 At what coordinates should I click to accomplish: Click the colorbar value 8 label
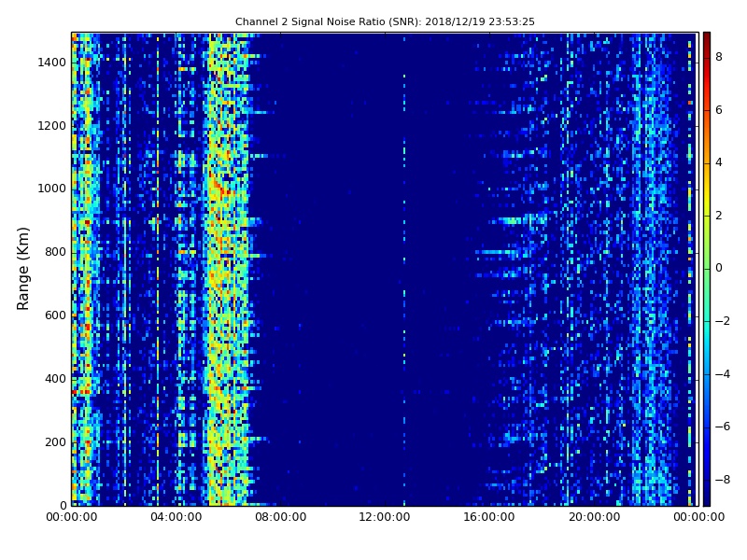coord(719,57)
